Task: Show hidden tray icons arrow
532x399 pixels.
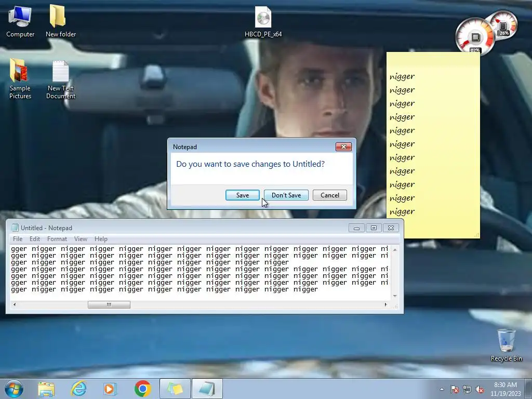Action: (x=442, y=389)
